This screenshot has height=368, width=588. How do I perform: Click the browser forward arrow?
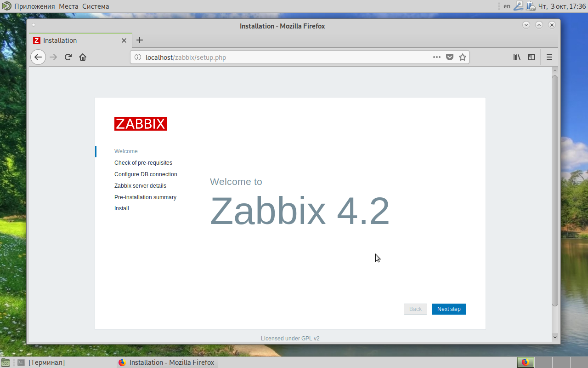53,57
